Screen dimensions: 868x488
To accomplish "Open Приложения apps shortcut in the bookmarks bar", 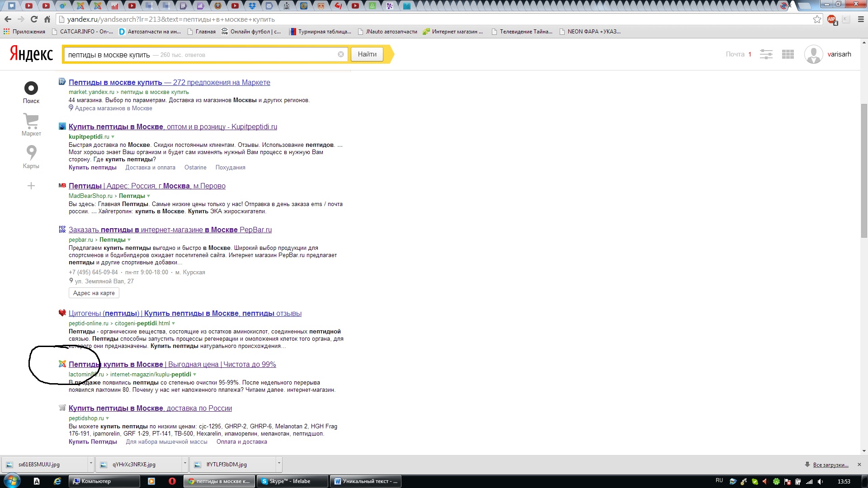I will tap(24, 32).
